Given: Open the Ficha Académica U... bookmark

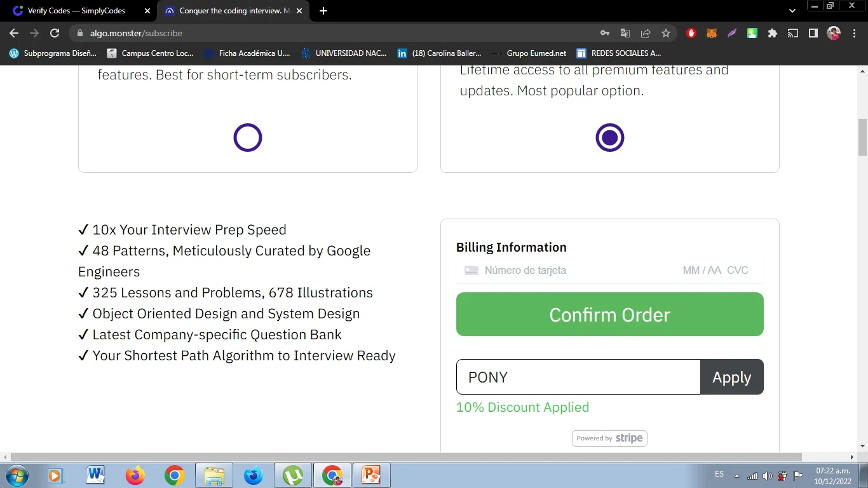Looking at the screenshot, I should pyautogui.click(x=247, y=53).
